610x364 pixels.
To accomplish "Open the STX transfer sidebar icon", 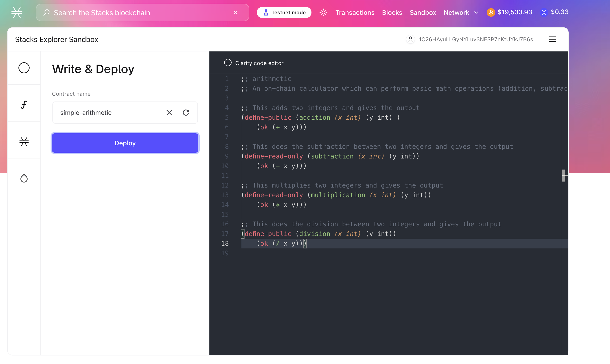I will [x=24, y=142].
